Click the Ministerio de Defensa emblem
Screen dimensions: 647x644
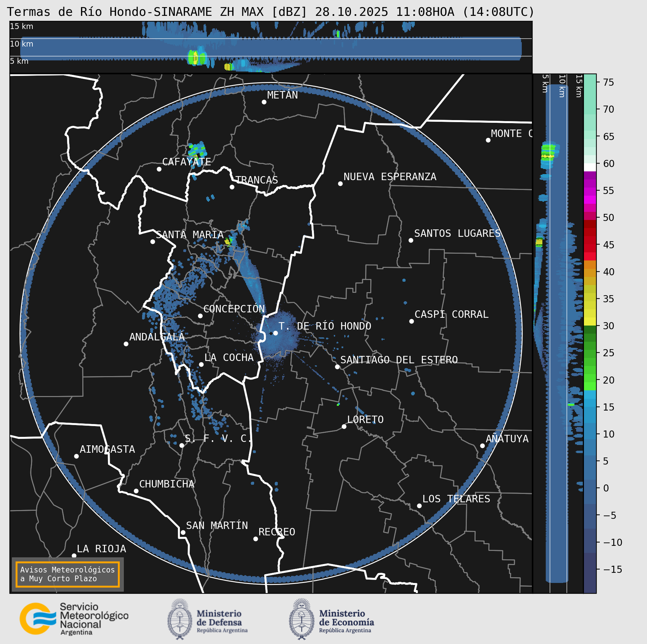tap(180, 619)
